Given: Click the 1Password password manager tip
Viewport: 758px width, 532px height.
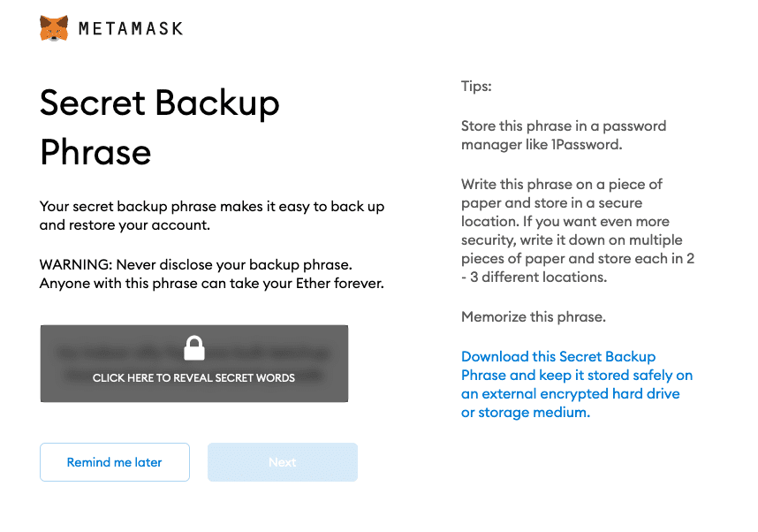Looking at the screenshot, I should point(564,135).
